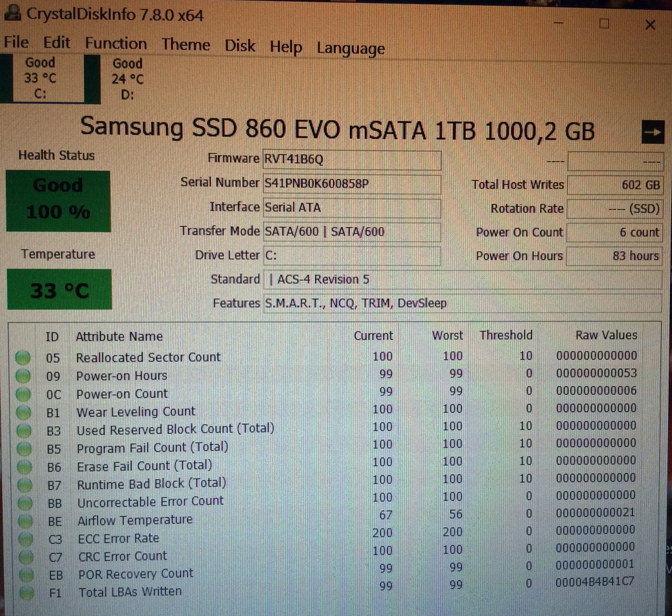672x616 pixels.
Task: Click the Serial Number field
Action: 352,184
